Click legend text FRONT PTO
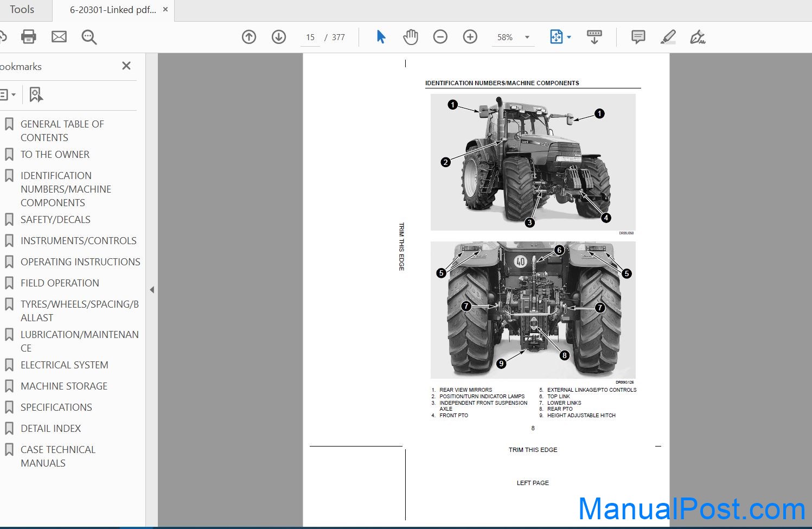This screenshot has height=529, width=812. 453,415
